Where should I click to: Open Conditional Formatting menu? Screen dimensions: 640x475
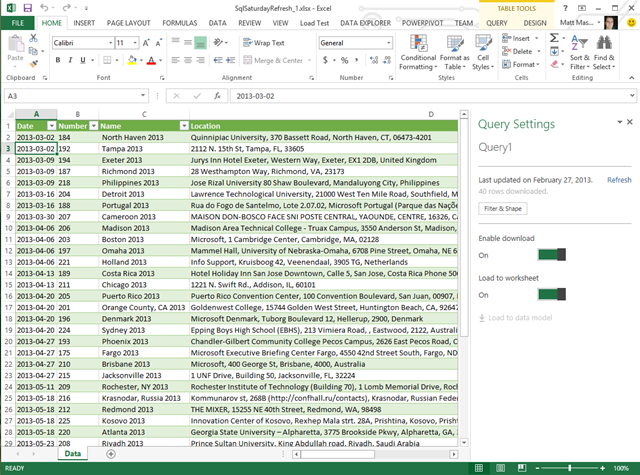click(x=418, y=52)
